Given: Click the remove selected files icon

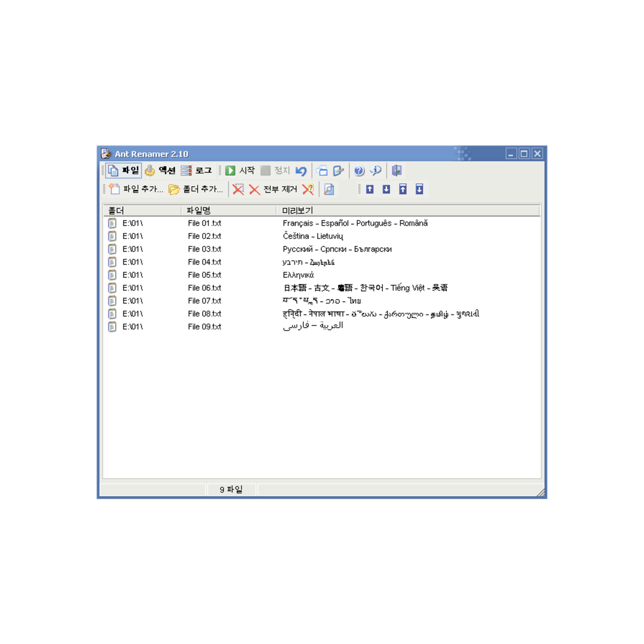Looking at the screenshot, I should click(238, 190).
